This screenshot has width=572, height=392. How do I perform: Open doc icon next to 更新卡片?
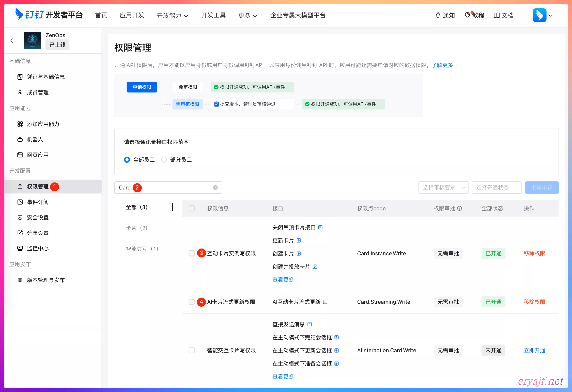(x=299, y=240)
